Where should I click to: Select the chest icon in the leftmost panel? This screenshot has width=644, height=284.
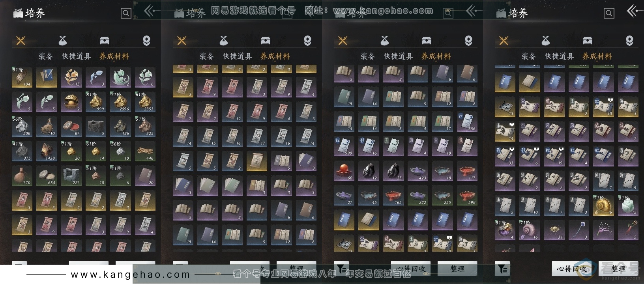click(105, 40)
